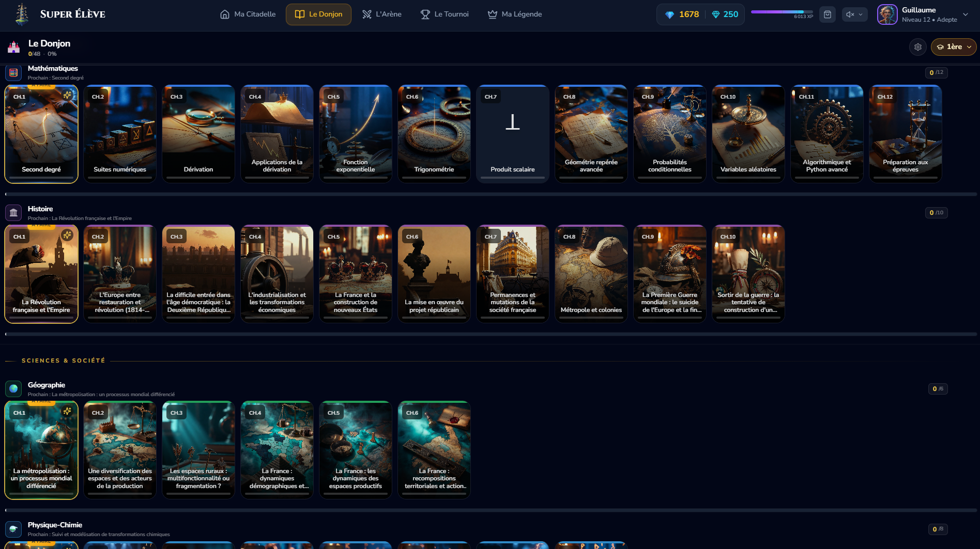
Task: Open La métropolisation chapter card
Action: point(41,450)
